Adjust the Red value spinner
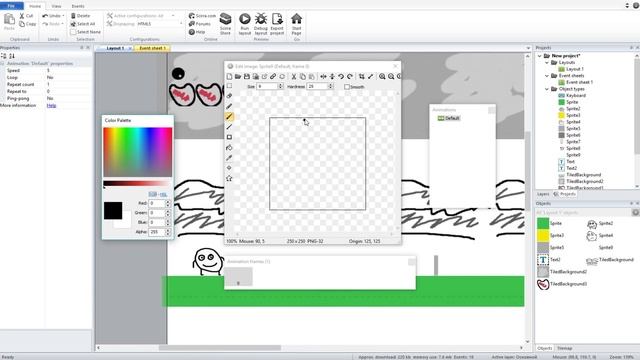Image resolution: width=640 pixels, height=360 pixels. click(x=167, y=203)
